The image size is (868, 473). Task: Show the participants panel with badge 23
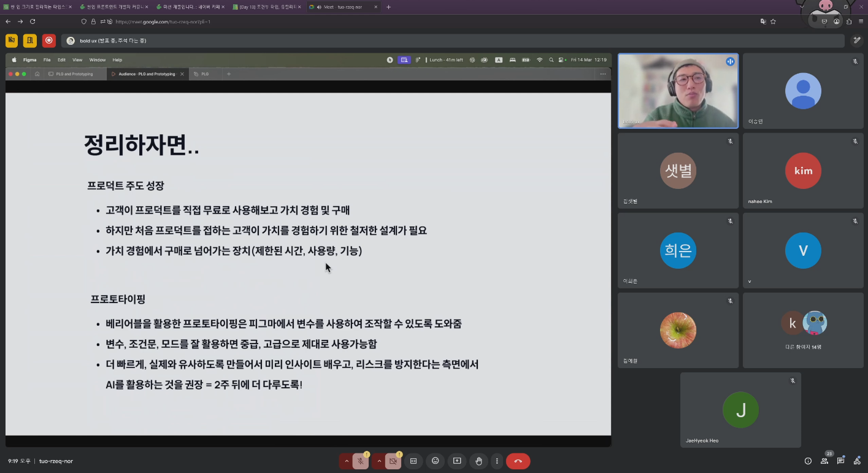coord(824,461)
